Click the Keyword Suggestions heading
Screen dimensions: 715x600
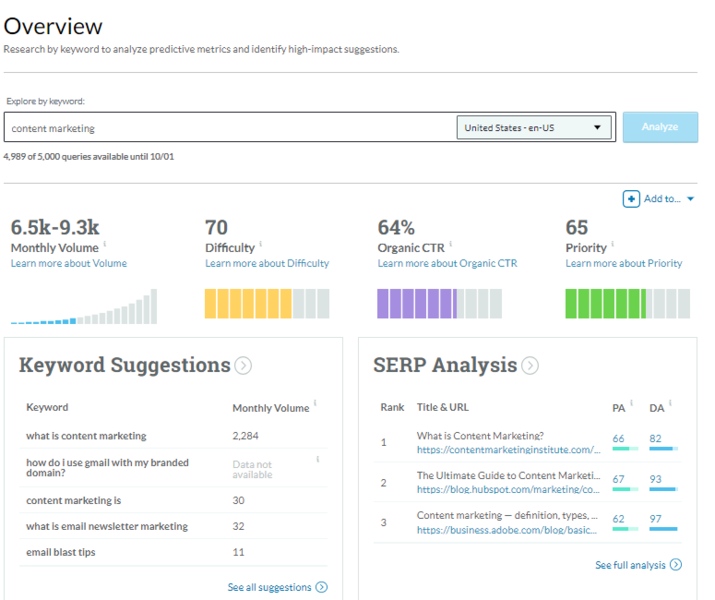pos(124,366)
